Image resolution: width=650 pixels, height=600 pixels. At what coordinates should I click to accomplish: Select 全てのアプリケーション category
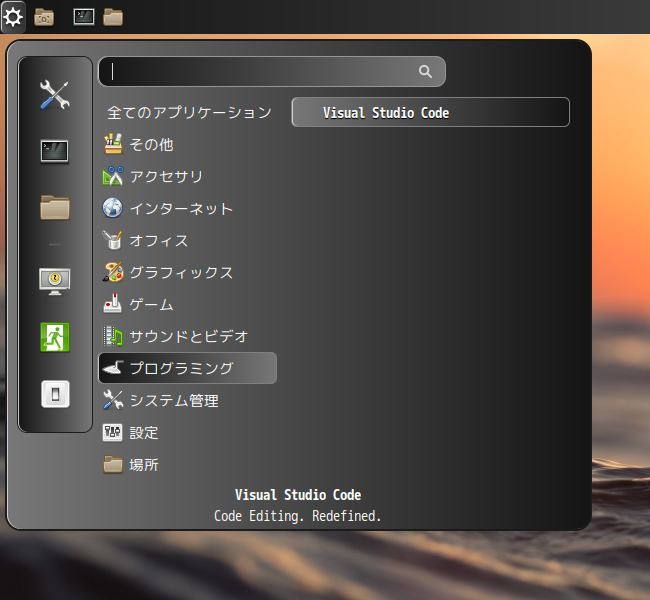(x=188, y=112)
